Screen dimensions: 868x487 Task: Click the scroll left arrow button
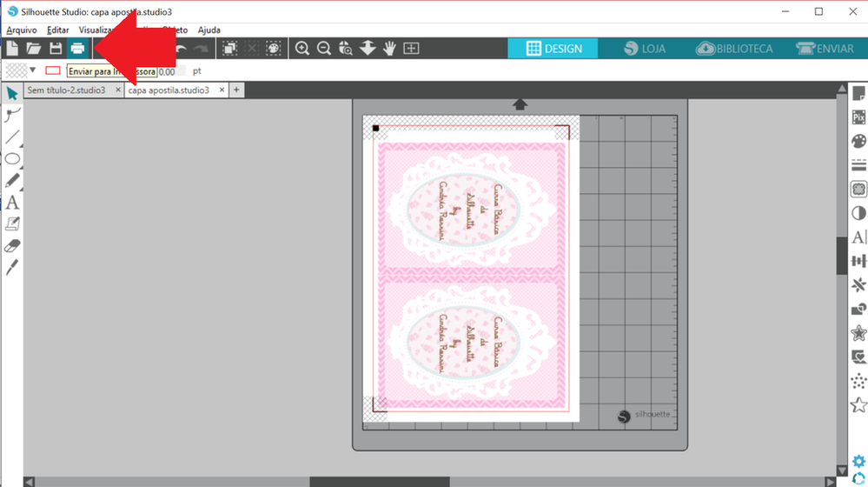tap(30, 482)
